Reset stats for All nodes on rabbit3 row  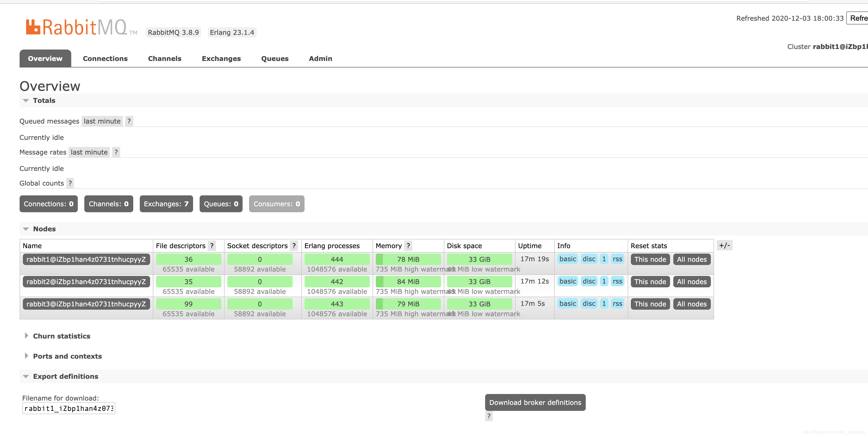pyautogui.click(x=692, y=304)
